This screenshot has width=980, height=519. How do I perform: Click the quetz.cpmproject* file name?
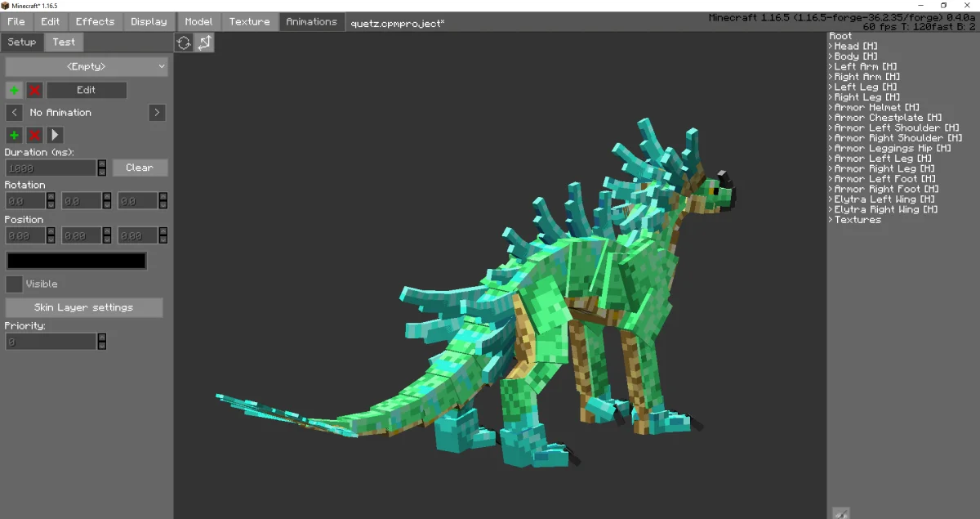coord(398,23)
